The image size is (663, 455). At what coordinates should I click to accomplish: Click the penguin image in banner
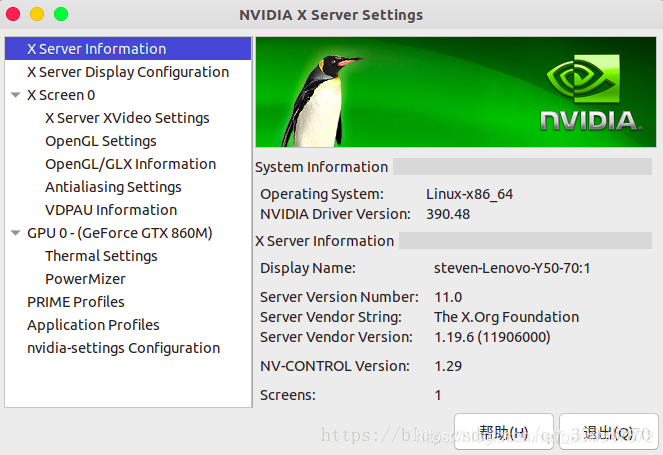[x=321, y=101]
